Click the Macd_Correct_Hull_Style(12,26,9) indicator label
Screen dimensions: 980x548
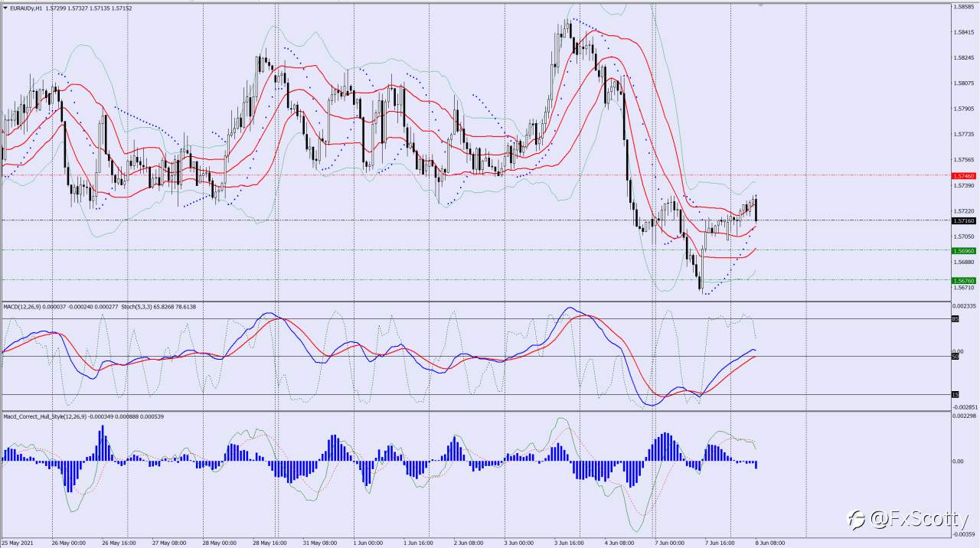tap(43, 416)
